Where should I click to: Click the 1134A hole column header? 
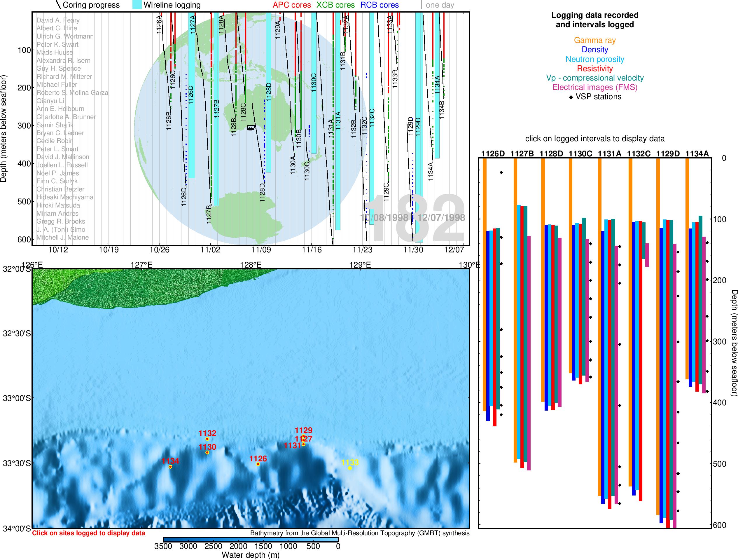[x=697, y=154]
